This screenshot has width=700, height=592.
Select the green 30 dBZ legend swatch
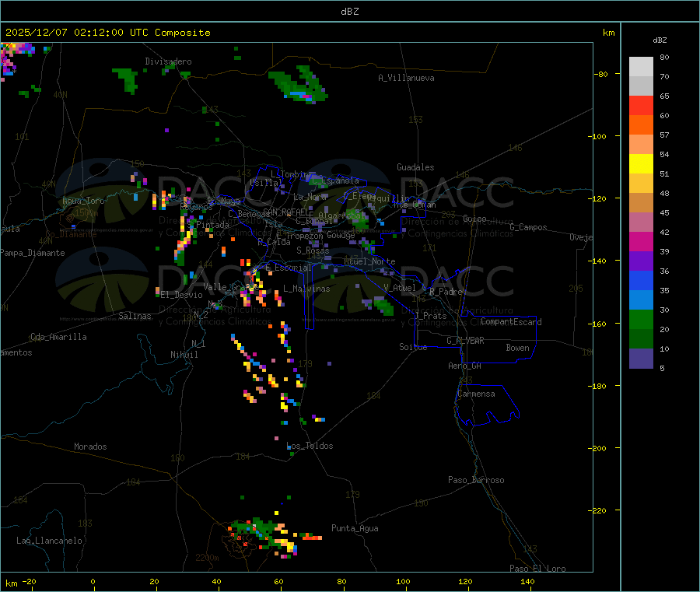(x=641, y=319)
